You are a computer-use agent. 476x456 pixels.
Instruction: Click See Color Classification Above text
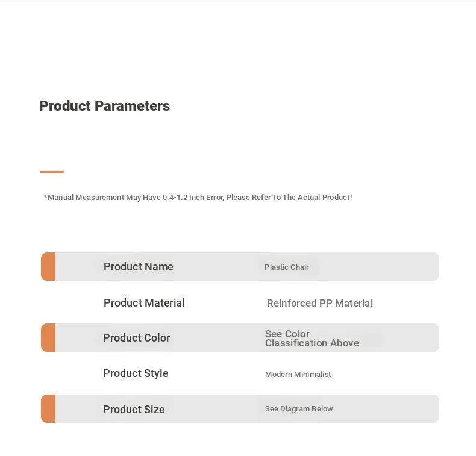pos(312,339)
